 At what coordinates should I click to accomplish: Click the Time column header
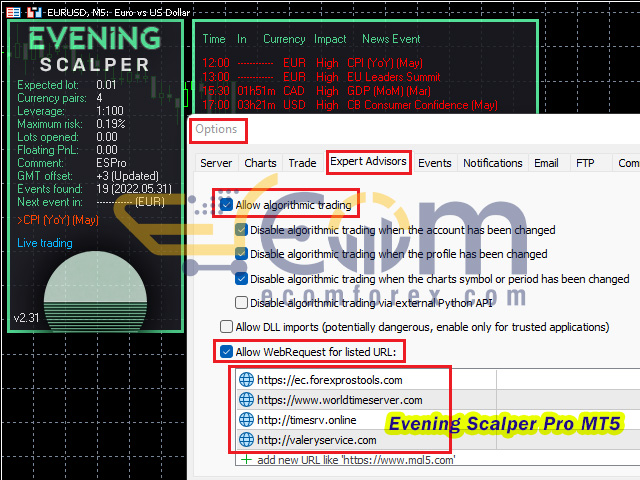coord(214,39)
